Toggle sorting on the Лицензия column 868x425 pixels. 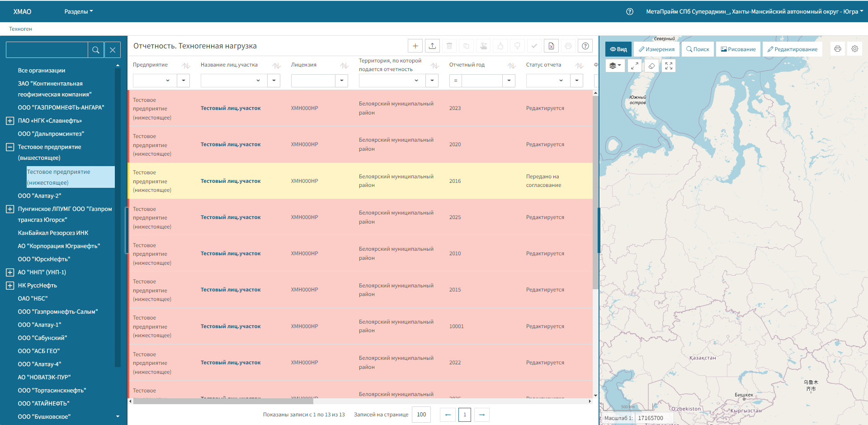(344, 66)
